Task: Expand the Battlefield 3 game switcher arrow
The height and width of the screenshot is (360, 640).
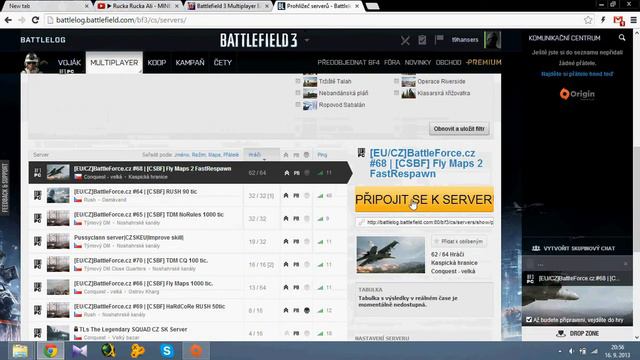Action: pyautogui.click(x=307, y=40)
